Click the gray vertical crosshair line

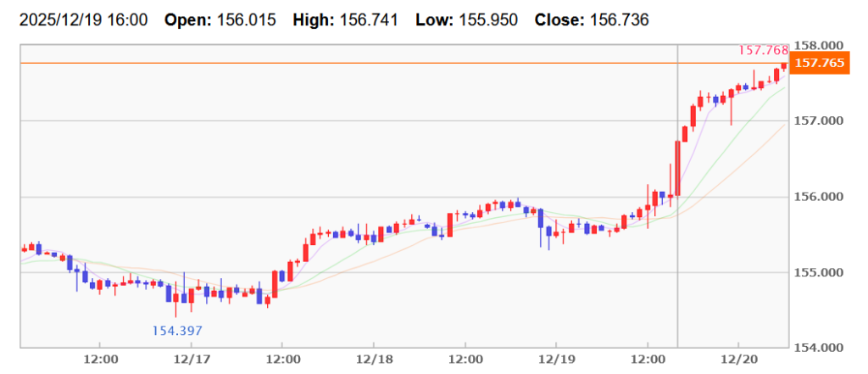pyautogui.click(x=677, y=254)
